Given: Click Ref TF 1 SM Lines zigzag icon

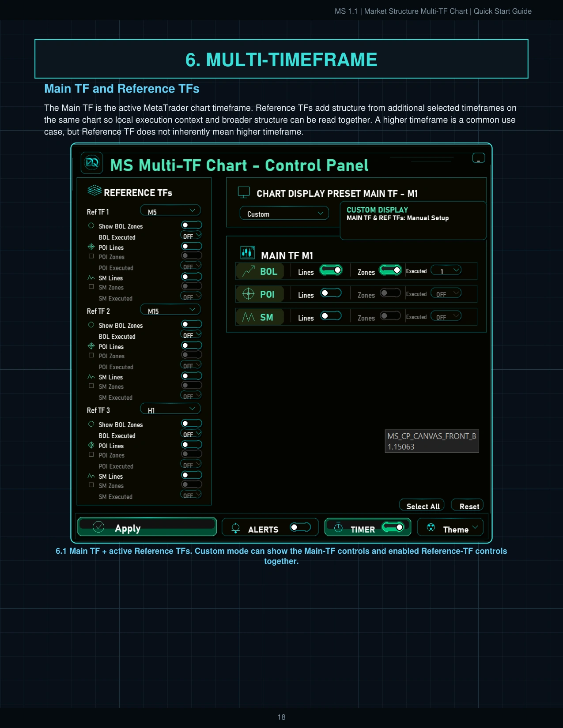Looking at the screenshot, I should (x=91, y=278).
